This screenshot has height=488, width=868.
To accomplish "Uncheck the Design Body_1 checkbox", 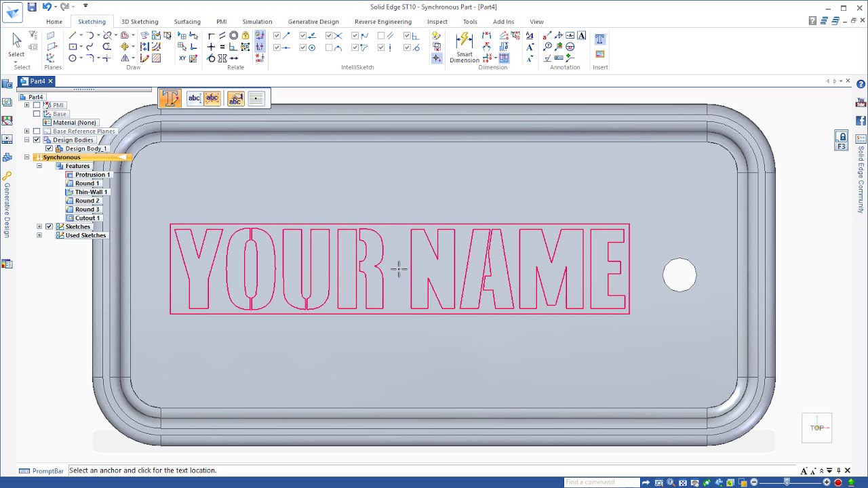I will click(x=49, y=148).
